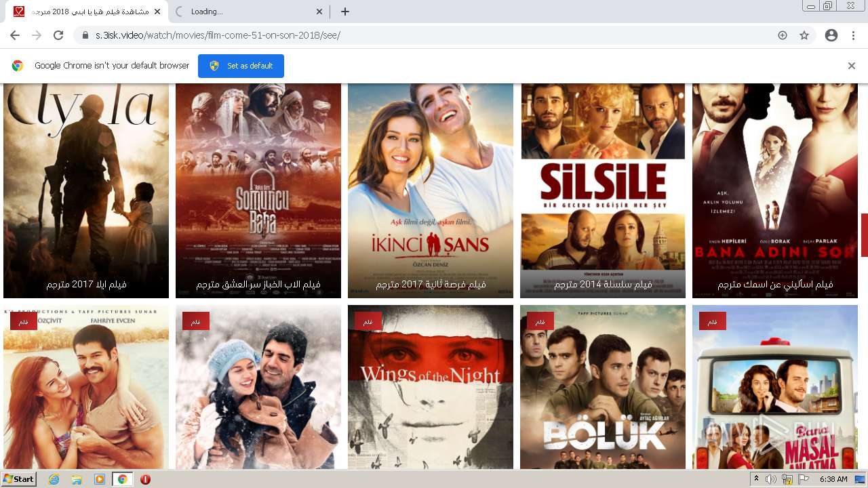
Task: Click the red film tag on snowy couple poster
Action: (196, 321)
